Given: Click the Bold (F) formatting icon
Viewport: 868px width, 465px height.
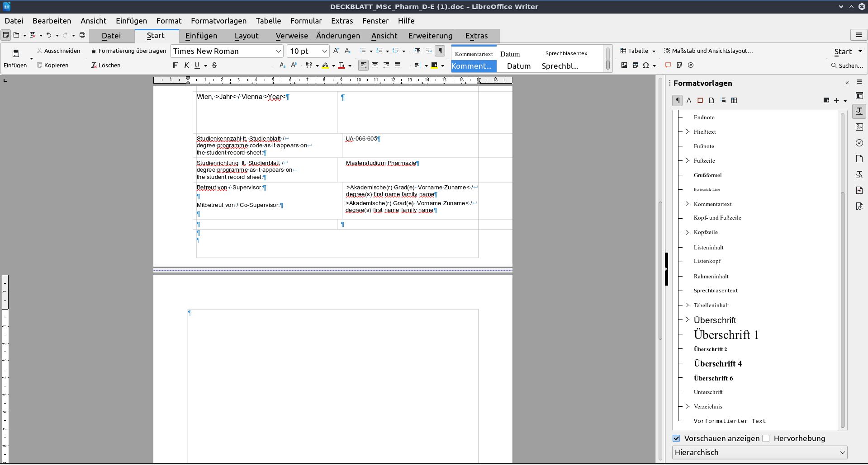Looking at the screenshot, I should (175, 66).
